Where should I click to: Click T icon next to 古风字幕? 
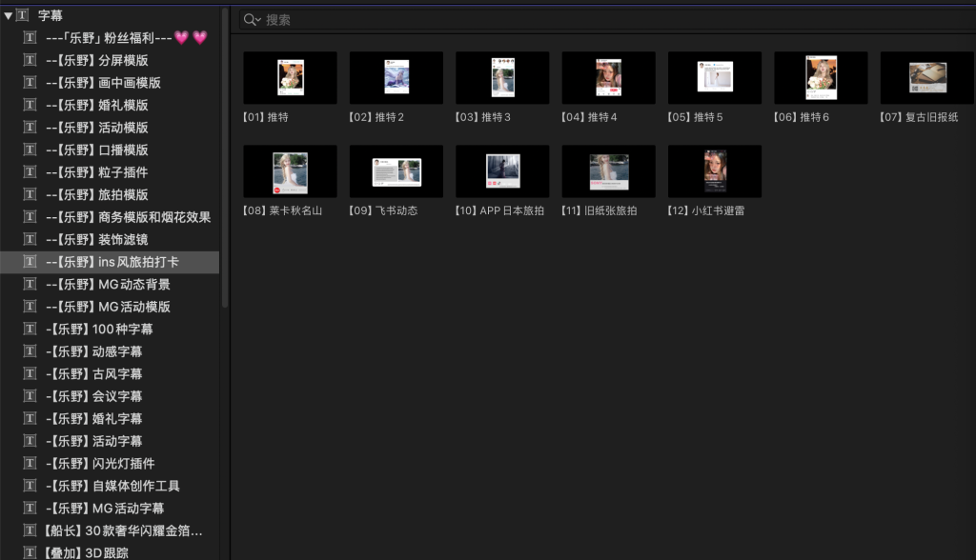30,373
